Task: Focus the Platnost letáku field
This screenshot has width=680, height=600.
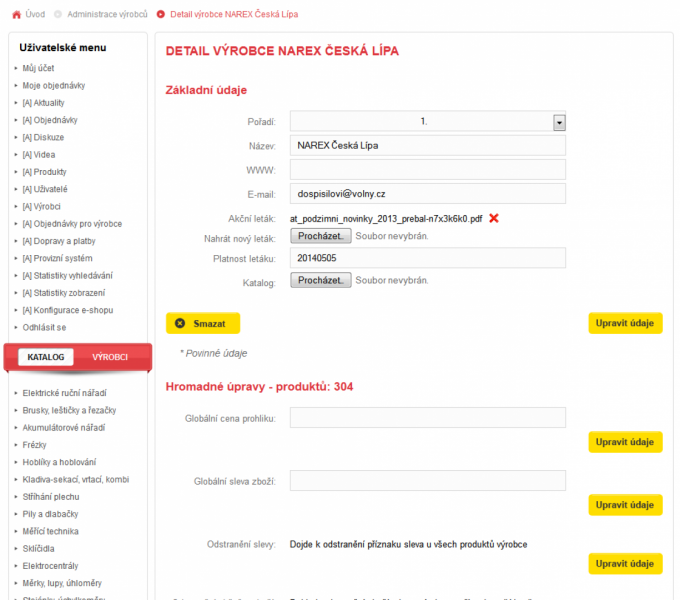Action: click(x=428, y=258)
